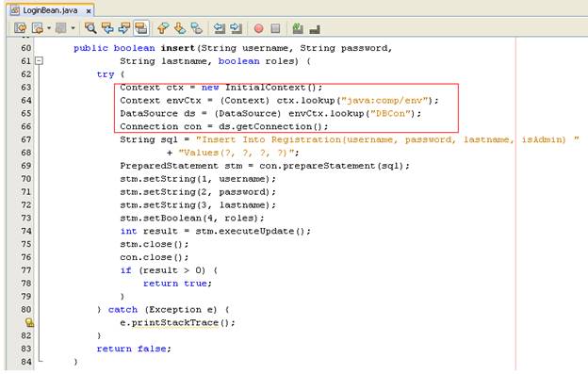
Task: Click the "Insert Into Registration" SQL string
Action: coord(387,139)
